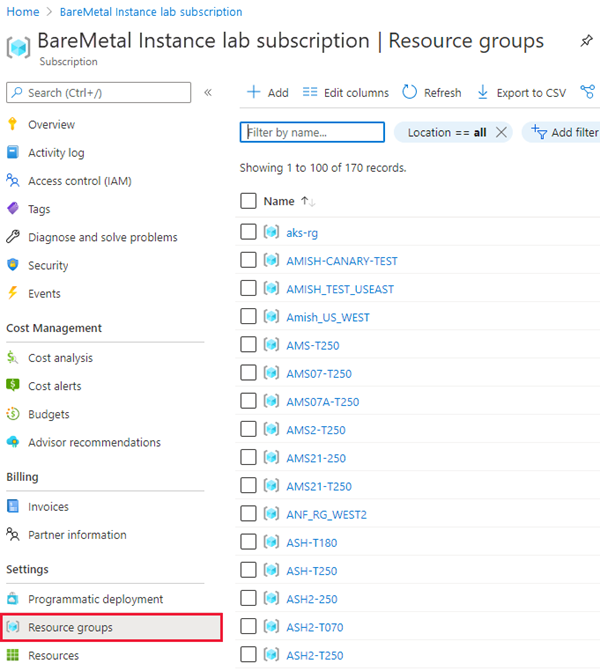600x671 pixels.
Task: Click the Add plus icon
Action: [254, 92]
